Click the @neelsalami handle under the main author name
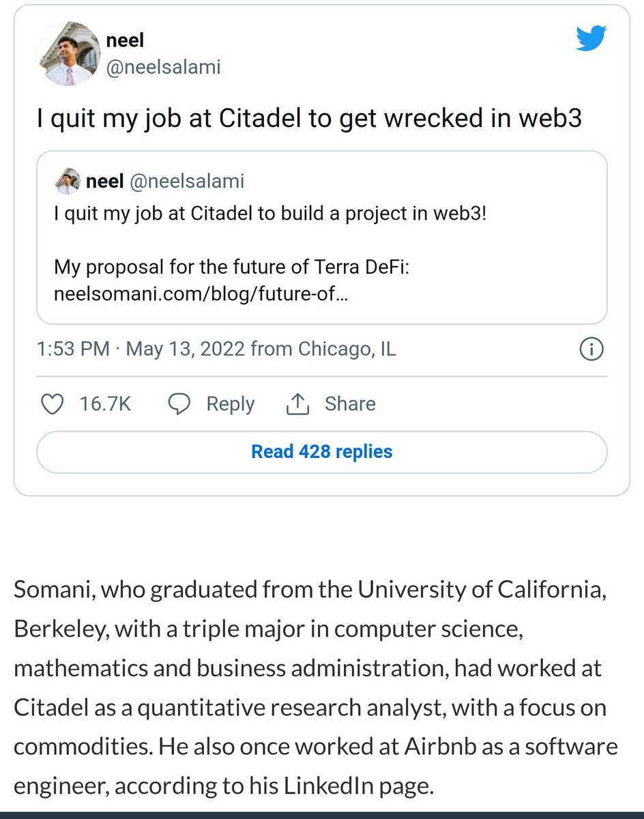Viewport: 644px width, 819px height. [x=163, y=67]
